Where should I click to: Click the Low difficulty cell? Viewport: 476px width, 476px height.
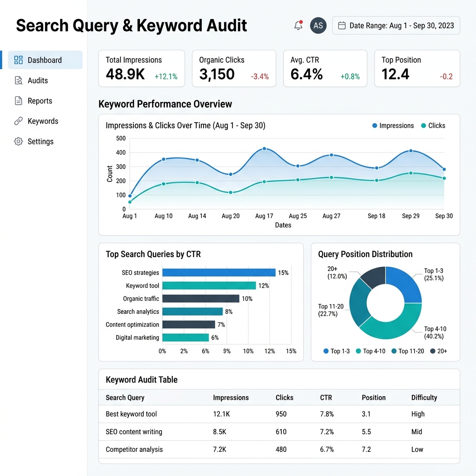point(417,450)
